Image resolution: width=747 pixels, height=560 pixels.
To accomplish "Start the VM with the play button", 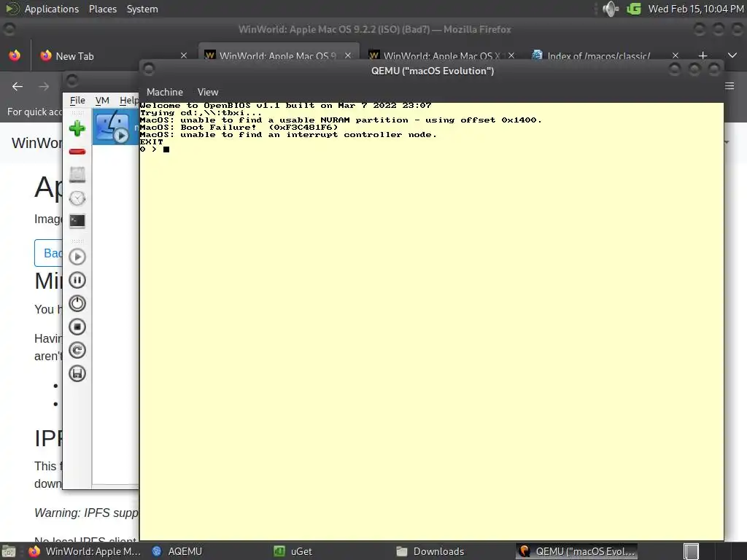I will tap(77, 257).
